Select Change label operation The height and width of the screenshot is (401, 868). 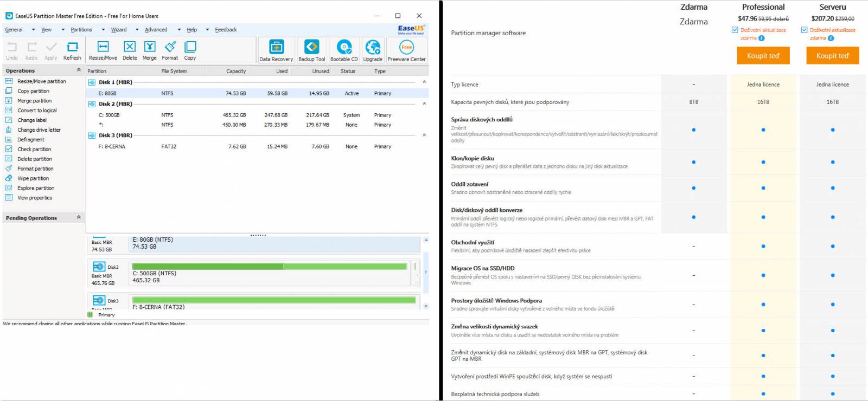tap(27, 120)
